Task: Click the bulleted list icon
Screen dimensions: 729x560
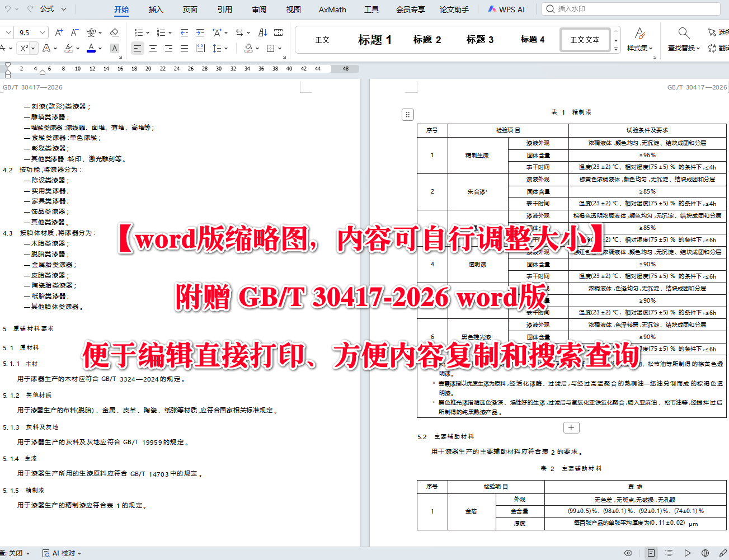Action: point(139,32)
